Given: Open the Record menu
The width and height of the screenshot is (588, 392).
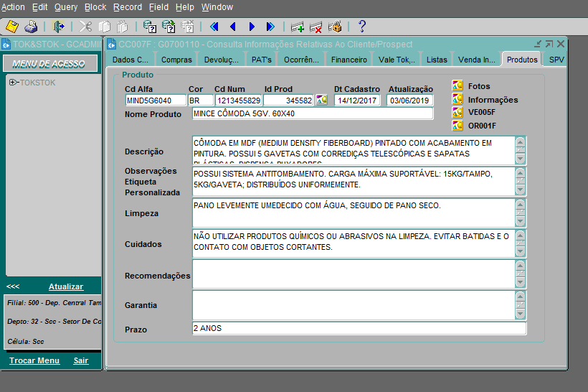Looking at the screenshot, I should tap(128, 7).
